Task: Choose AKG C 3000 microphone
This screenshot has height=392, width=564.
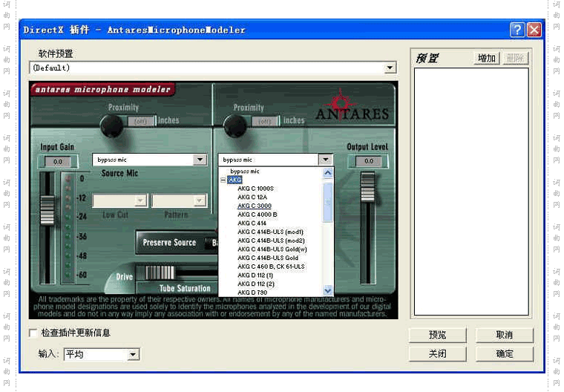Action: (x=255, y=206)
